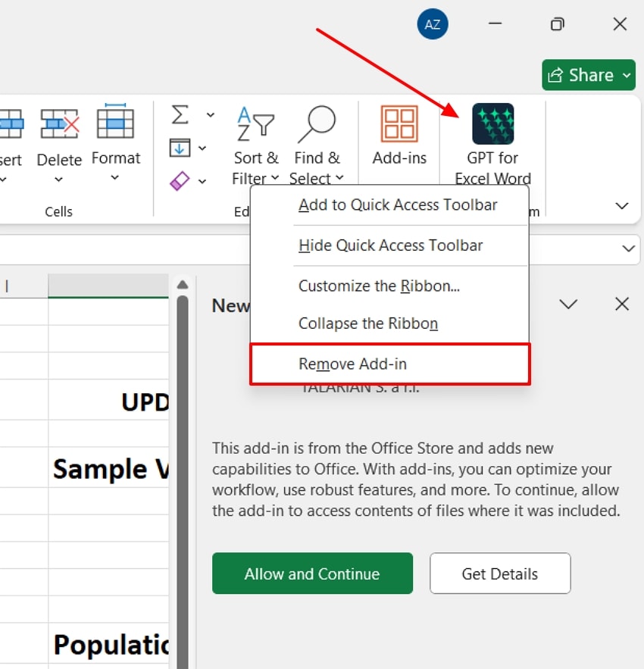This screenshot has width=644, height=669.
Task: Click the Allow and Continue button
Action: [x=311, y=574]
